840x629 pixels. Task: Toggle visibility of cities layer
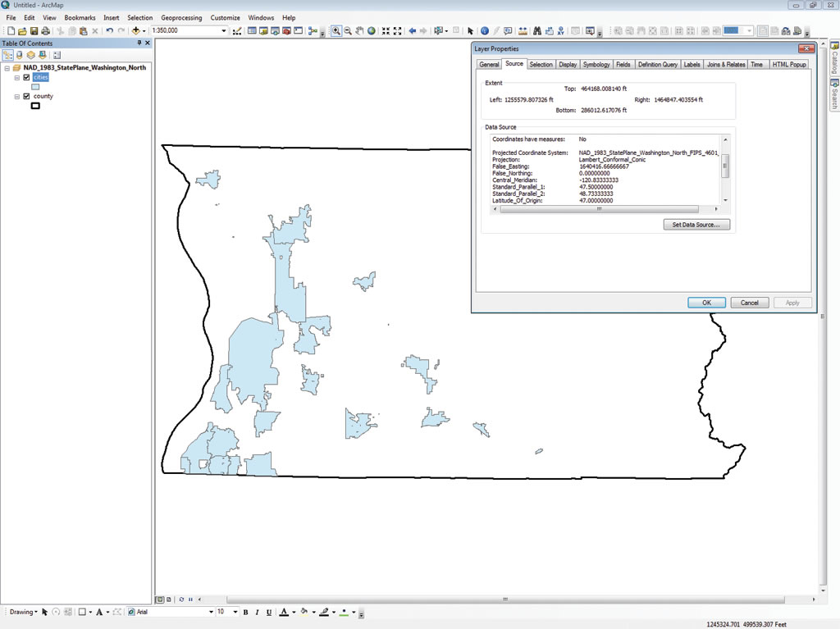click(x=26, y=77)
